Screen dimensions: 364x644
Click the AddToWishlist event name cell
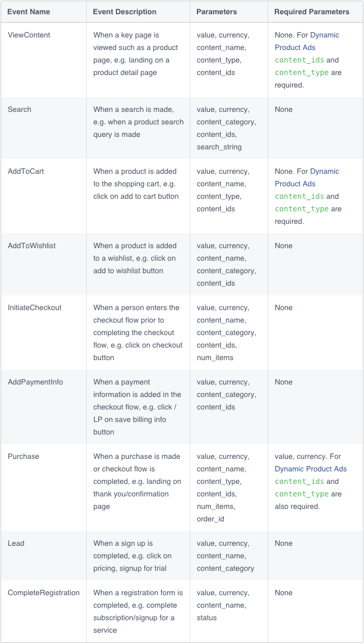(x=32, y=246)
